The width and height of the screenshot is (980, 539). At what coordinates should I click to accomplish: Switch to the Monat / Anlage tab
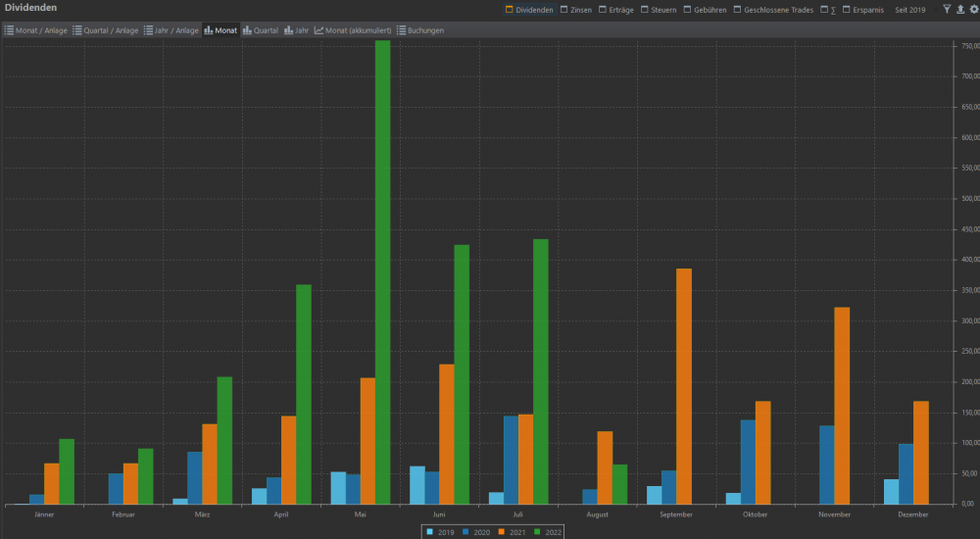(36, 30)
